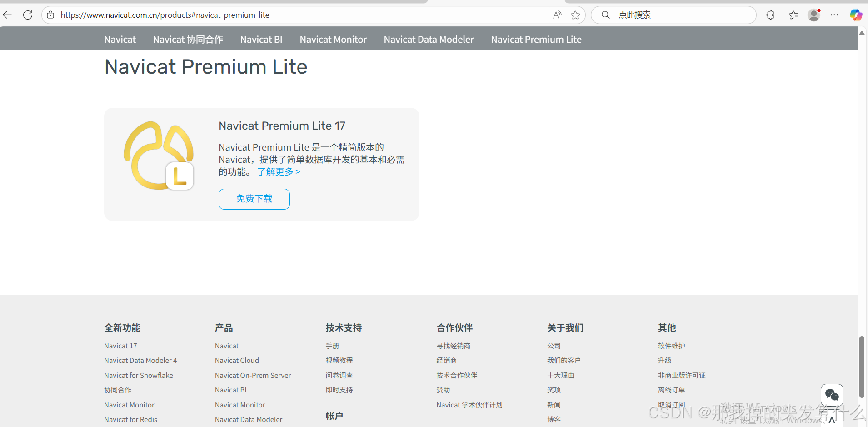
Task: Open browser extensions puzzle icon
Action: (770, 15)
